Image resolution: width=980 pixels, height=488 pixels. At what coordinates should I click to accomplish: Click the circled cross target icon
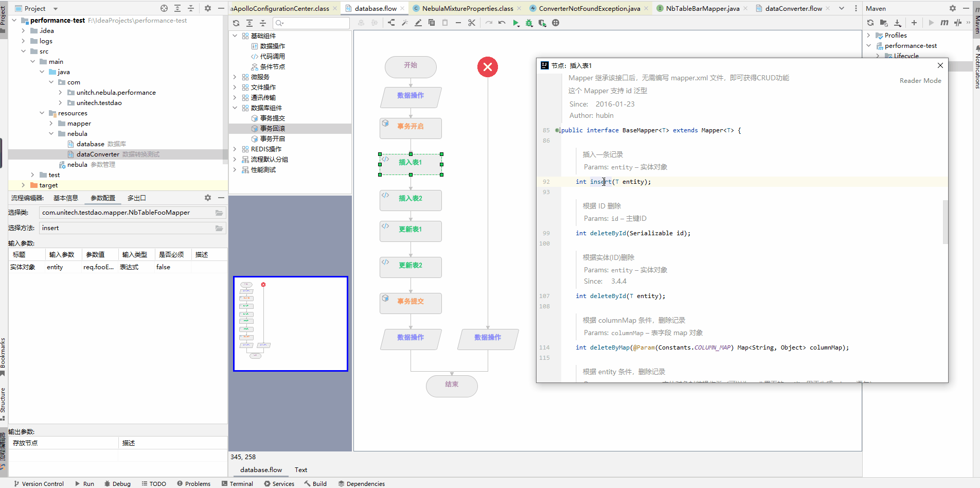pos(556,23)
